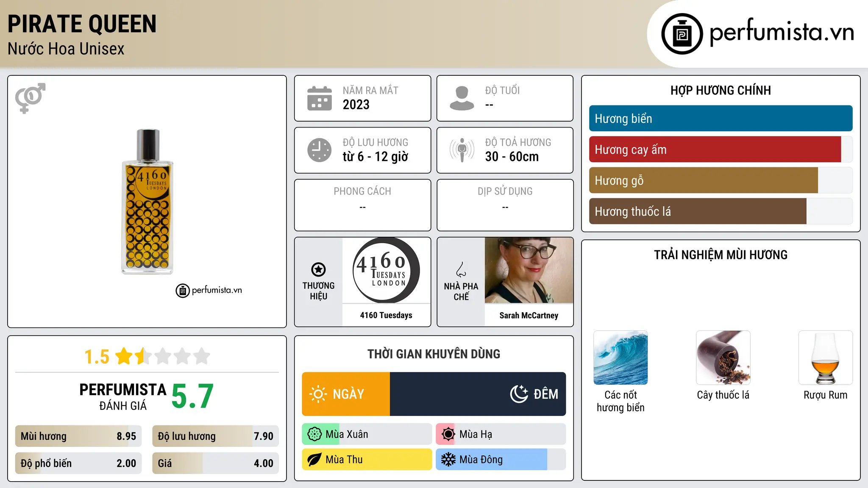The width and height of the screenshot is (868, 488).
Task: Open the 4160 Tuesdays London brand logo
Action: pos(386,270)
